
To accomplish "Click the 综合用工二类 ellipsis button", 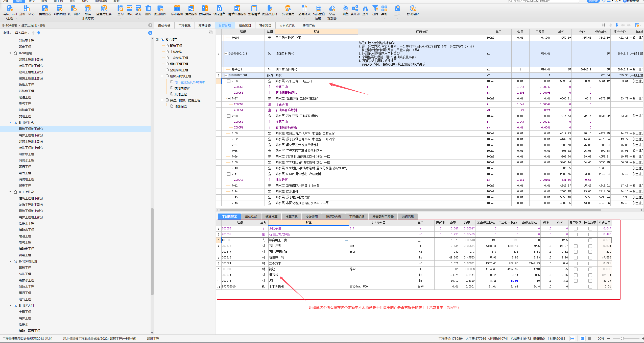I will click(346, 240).
